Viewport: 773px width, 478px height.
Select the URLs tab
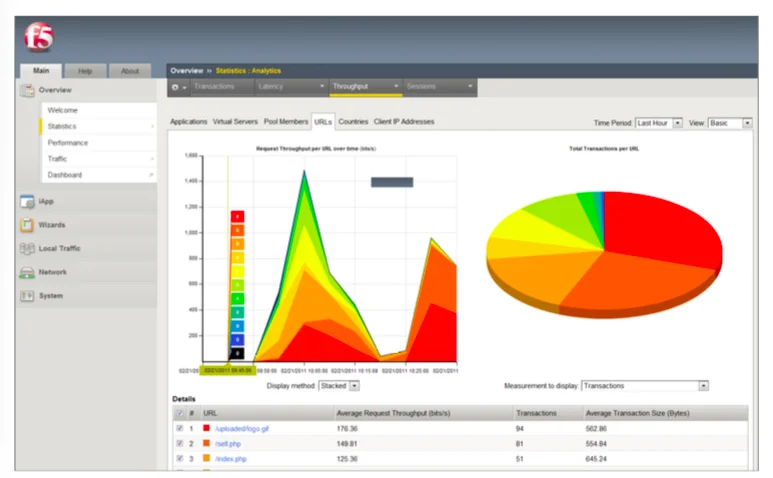pyautogui.click(x=323, y=122)
